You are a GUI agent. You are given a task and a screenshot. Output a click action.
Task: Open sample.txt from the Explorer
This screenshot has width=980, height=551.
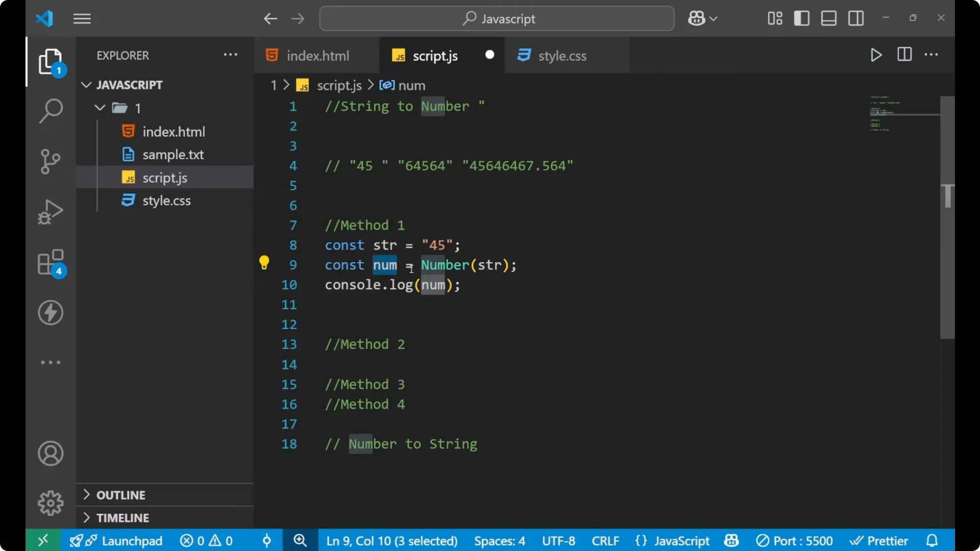click(x=174, y=154)
